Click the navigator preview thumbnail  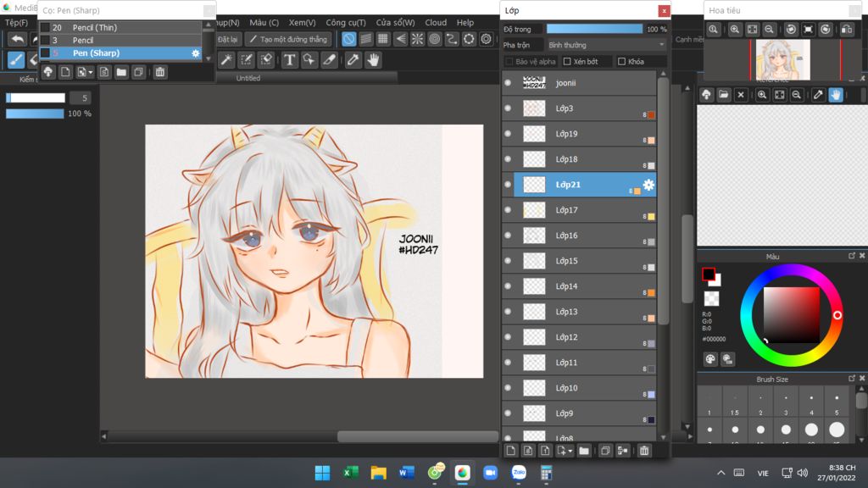pyautogui.click(x=782, y=60)
